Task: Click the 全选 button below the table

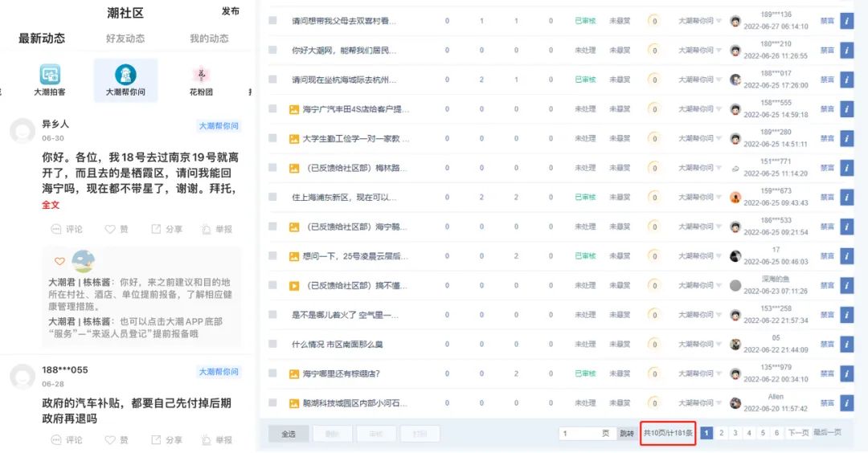Action: point(288,434)
